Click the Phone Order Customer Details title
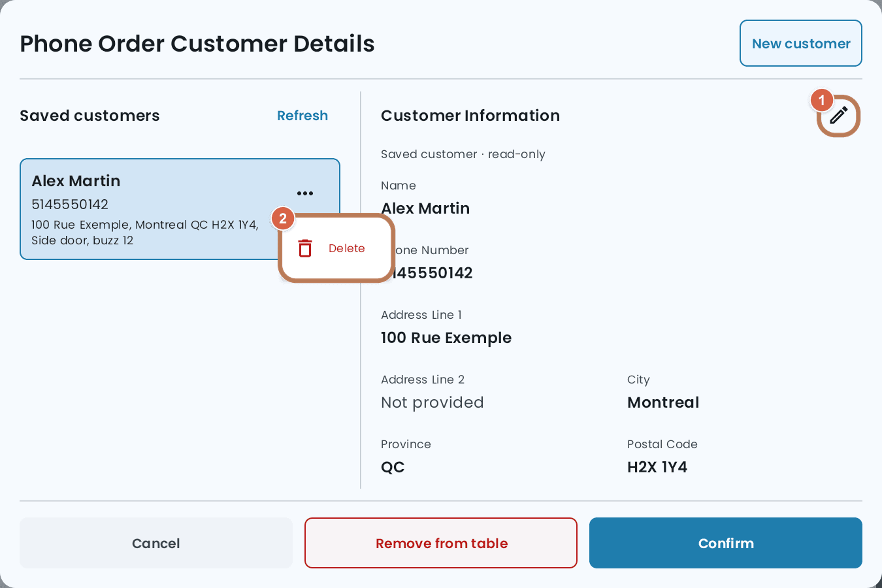 [197, 44]
